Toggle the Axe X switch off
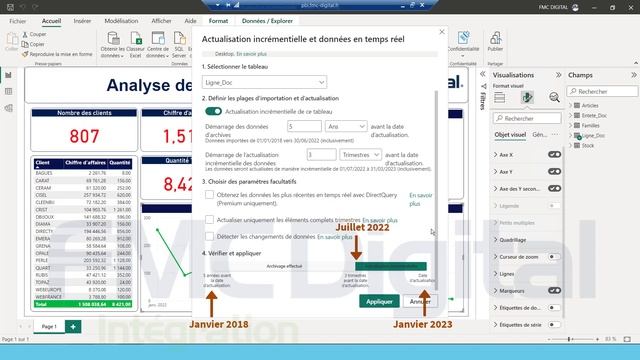Viewport: 640px width, 360px height. pos(554,155)
